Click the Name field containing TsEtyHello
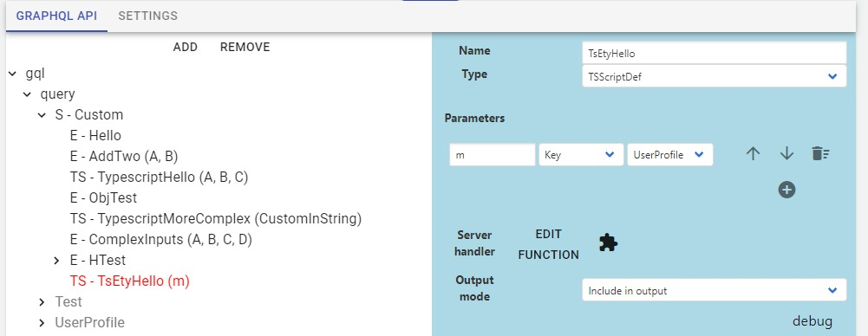The image size is (868, 336). click(715, 53)
